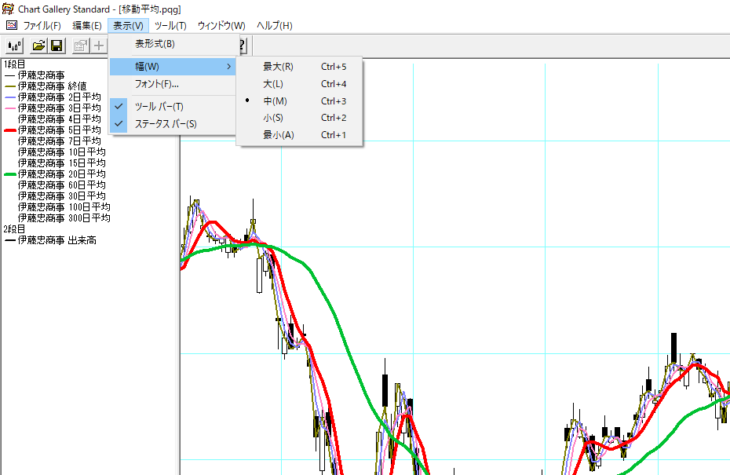Expand the 幅(W) submenu entry
This screenshot has width=730, height=475.
[170, 66]
